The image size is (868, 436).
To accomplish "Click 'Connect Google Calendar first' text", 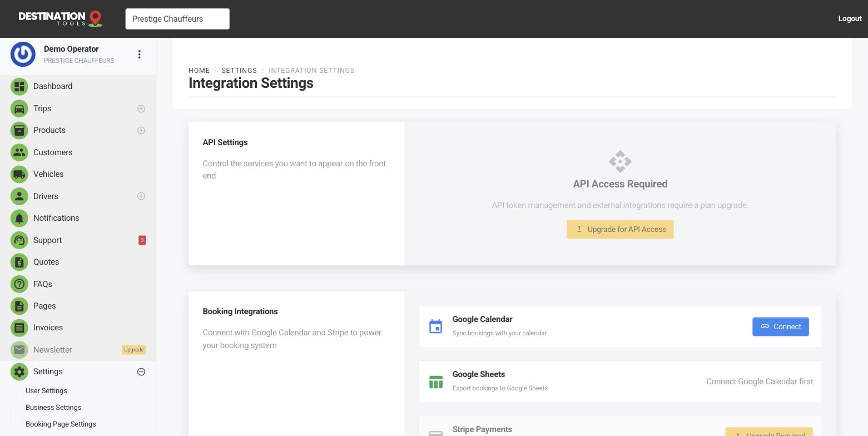I will click(760, 381).
